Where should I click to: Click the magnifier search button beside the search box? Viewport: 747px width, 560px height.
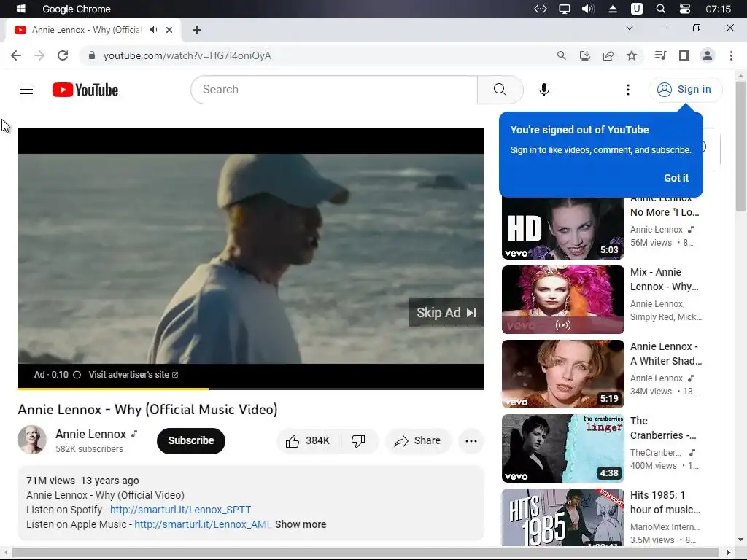point(500,90)
